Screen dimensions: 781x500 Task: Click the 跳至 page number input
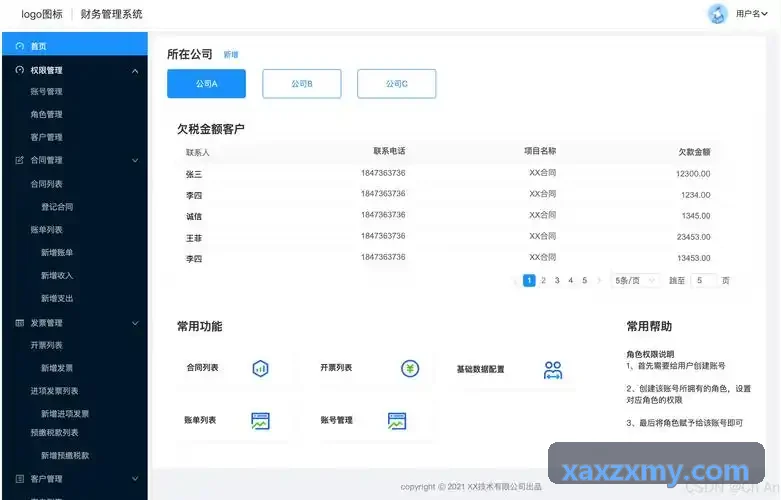pos(703,280)
